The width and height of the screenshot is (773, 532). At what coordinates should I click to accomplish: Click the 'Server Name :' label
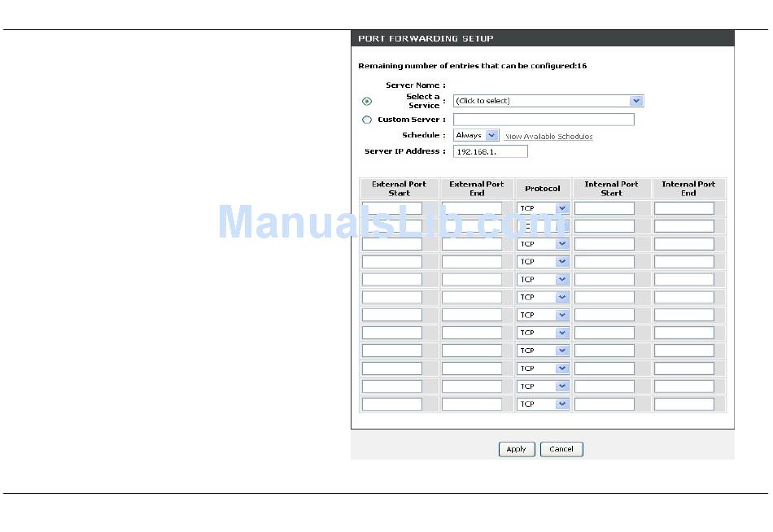click(x=416, y=85)
